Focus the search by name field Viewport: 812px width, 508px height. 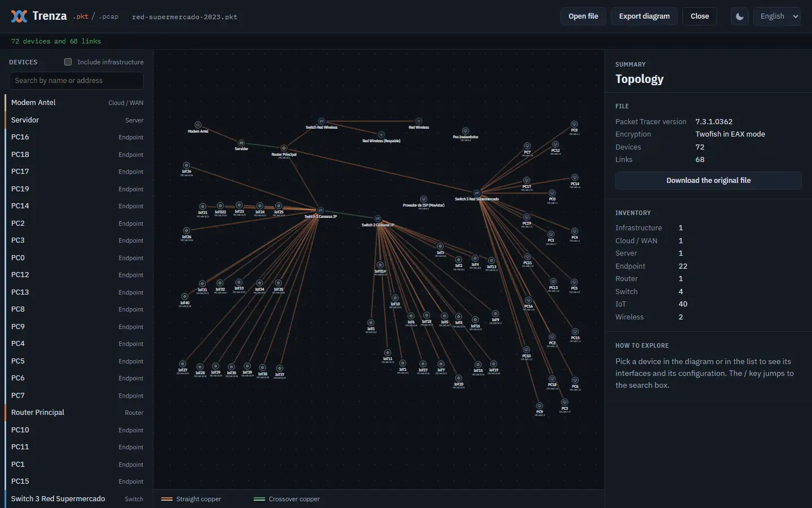tap(76, 81)
